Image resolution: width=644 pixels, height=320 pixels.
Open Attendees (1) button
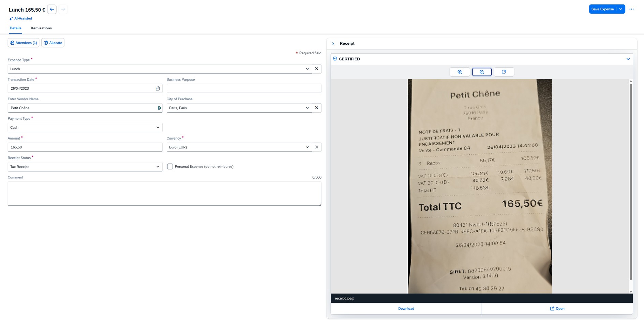click(24, 43)
